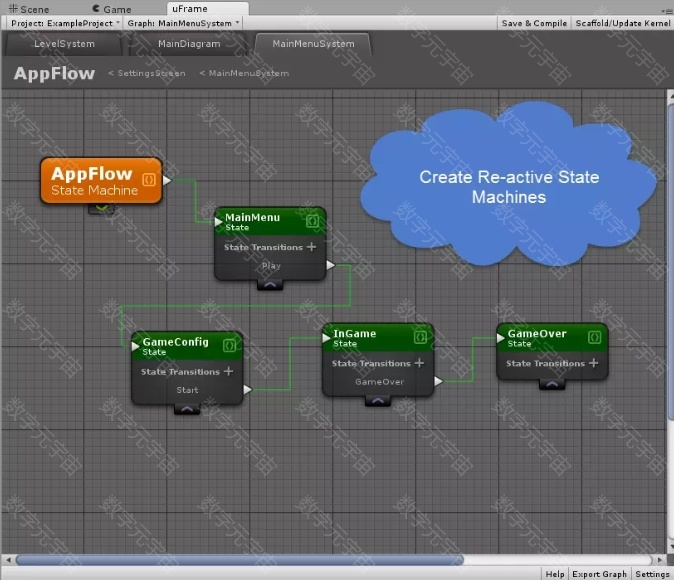Viewport: 674px width, 580px height.
Task: Click AppFlow state machine output connector arrow
Action: 167,180
